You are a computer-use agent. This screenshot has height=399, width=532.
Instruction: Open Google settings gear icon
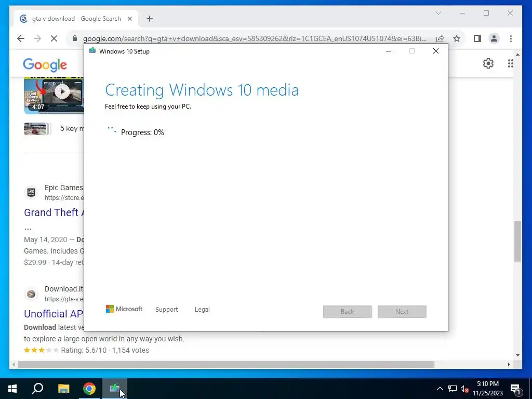(x=488, y=63)
